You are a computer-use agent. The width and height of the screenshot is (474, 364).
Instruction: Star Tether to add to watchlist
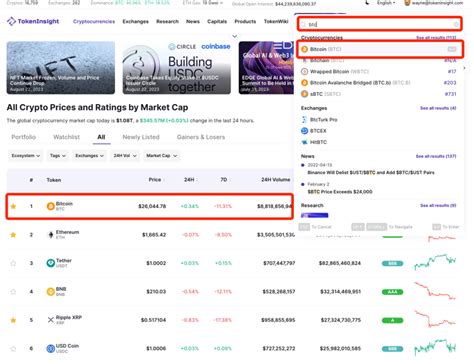click(13, 263)
